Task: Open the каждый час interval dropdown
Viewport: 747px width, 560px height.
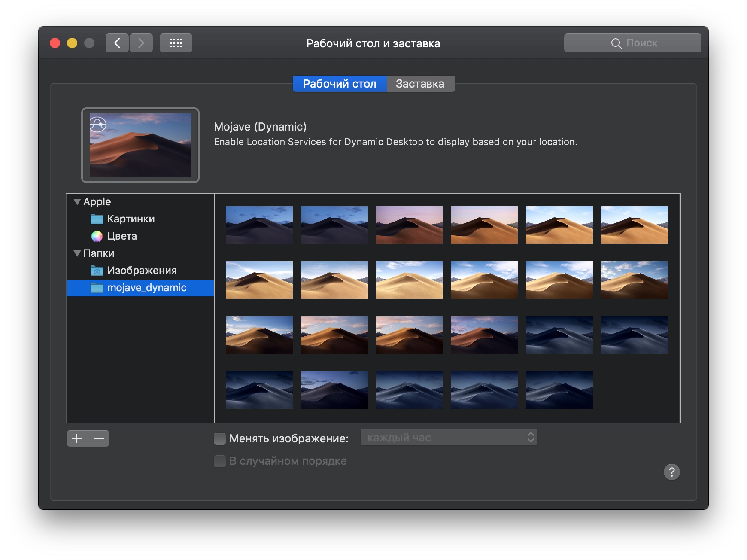Action: [x=449, y=438]
